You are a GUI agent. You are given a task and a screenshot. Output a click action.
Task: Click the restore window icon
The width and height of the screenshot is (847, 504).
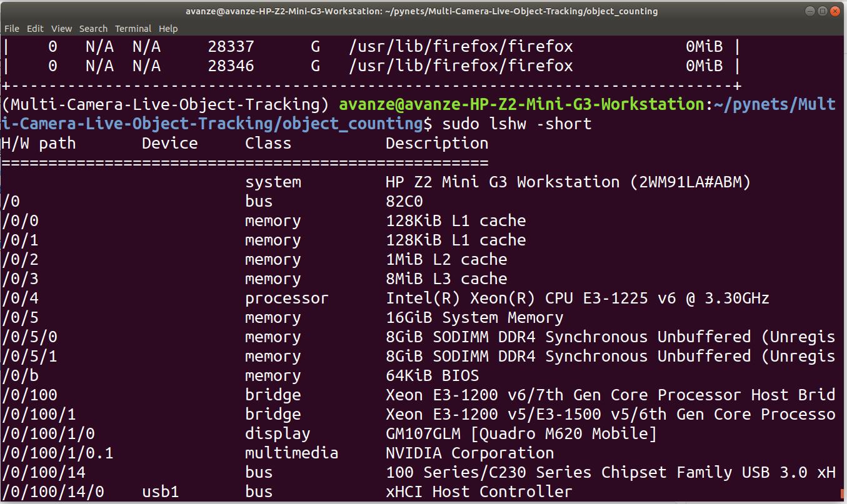823,11
